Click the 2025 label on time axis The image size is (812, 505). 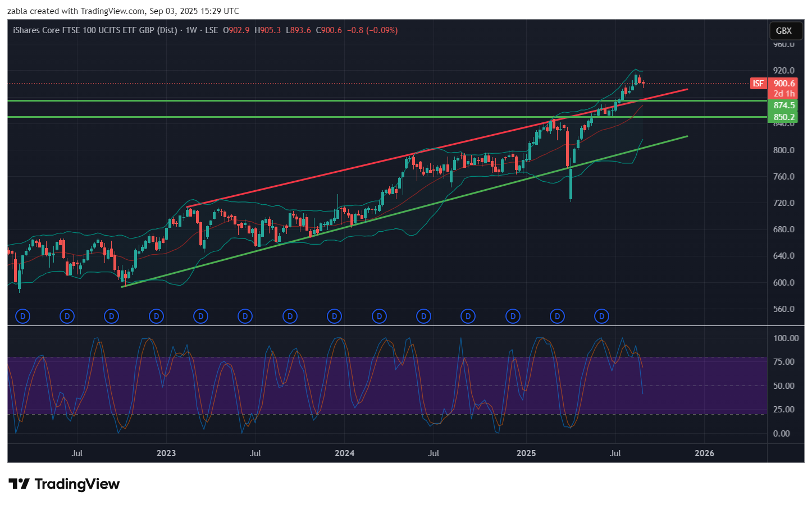(526, 453)
